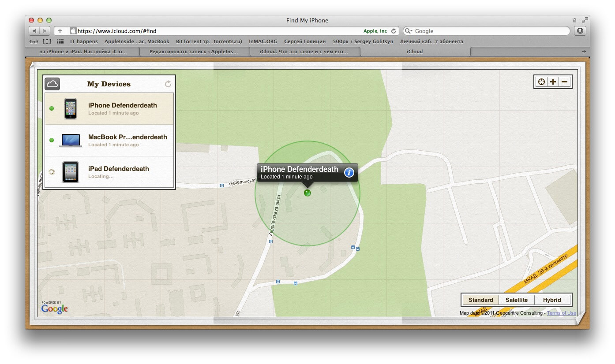Open Личный кабинет абонента bookmark
Viewport: 615px width, 364px height.
[x=431, y=41]
